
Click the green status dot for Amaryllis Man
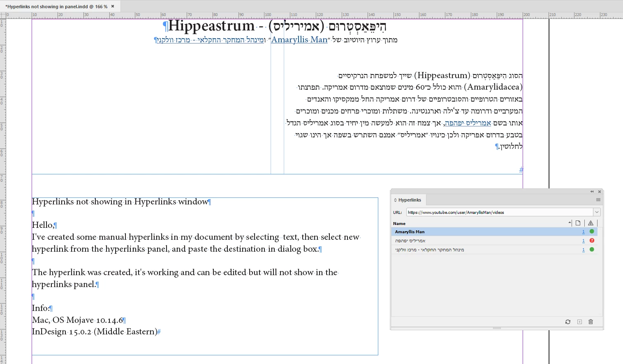pos(592,232)
